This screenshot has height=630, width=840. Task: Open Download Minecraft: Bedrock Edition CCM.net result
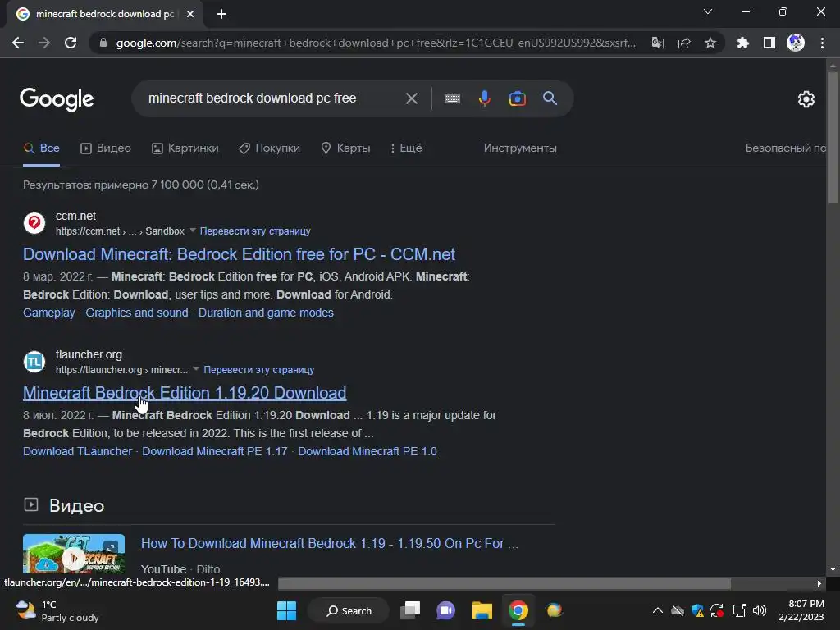click(239, 254)
